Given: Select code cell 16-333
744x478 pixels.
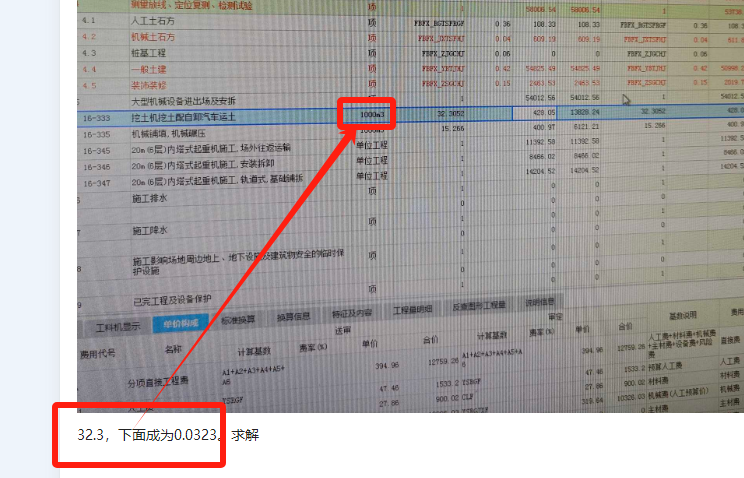Looking at the screenshot, I should pyautogui.click(x=96, y=118).
